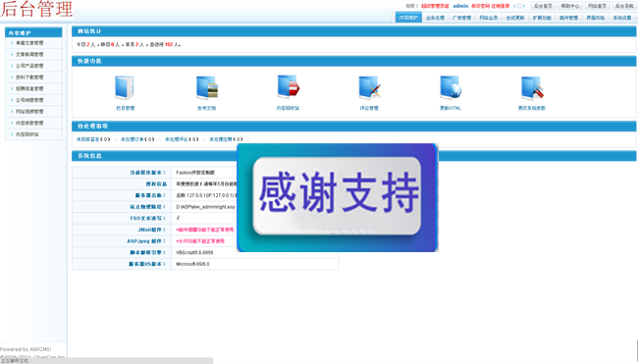Open 内容回收站 in the sidebar
Viewport: 638px width, 364px height.
pos(33,134)
